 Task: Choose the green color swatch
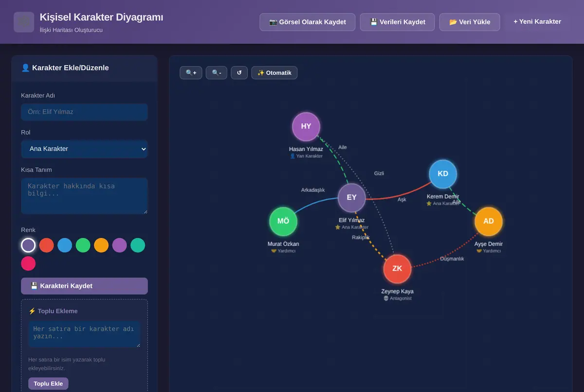click(83, 245)
